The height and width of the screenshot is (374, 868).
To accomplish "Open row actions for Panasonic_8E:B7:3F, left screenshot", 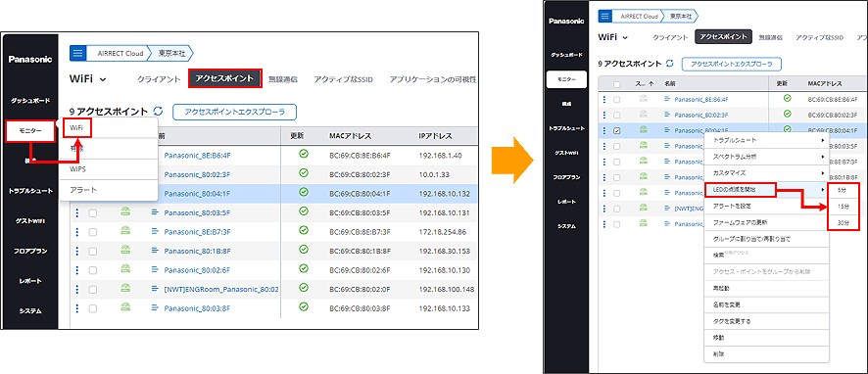I will [77, 232].
